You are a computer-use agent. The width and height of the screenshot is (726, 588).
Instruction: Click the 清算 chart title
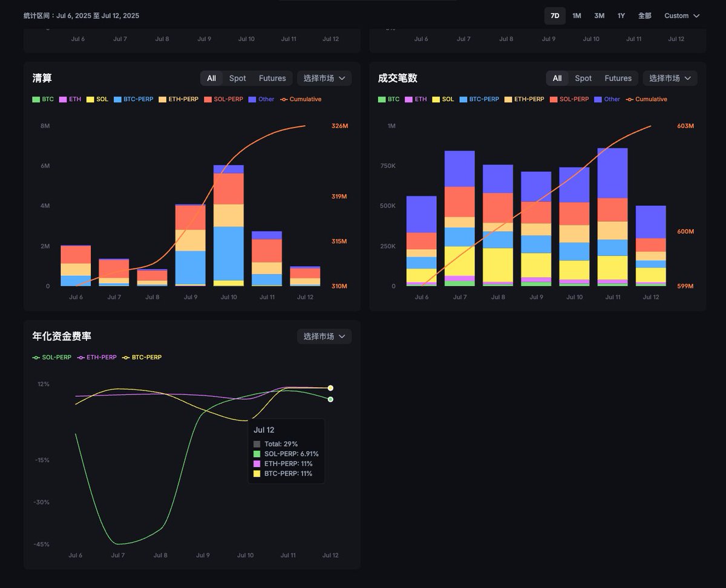coord(42,78)
